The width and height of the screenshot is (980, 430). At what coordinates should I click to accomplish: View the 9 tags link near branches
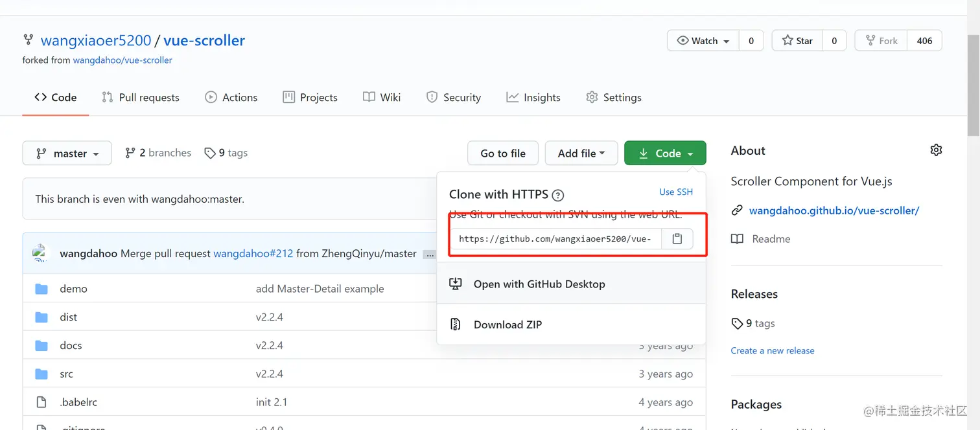(x=226, y=153)
